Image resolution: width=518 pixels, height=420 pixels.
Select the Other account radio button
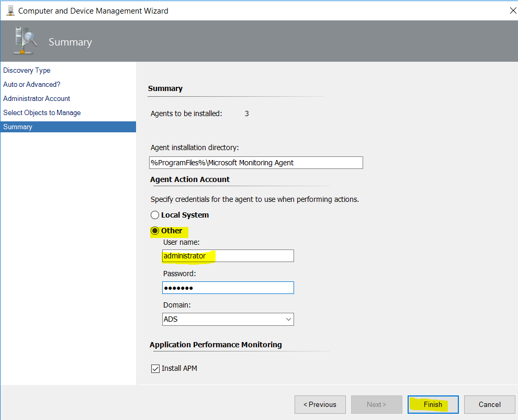point(154,231)
